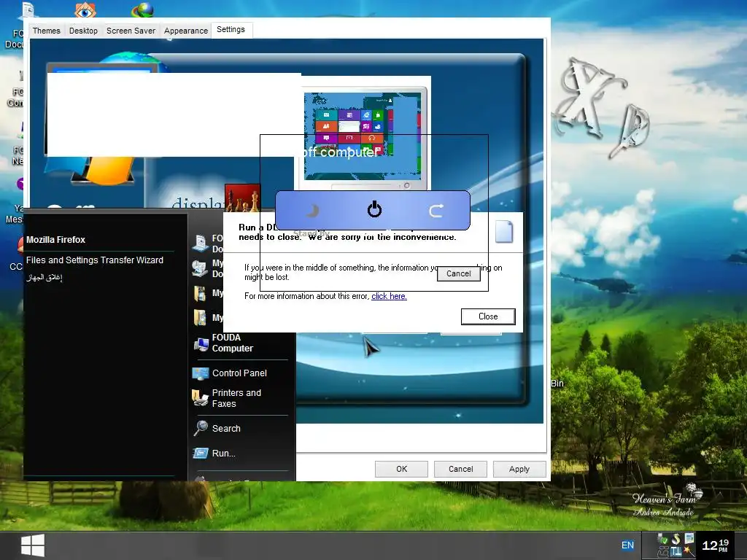Open the Windows Start button on taskbar
Image resolution: width=747 pixels, height=560 pixels.
coord(33,545)
